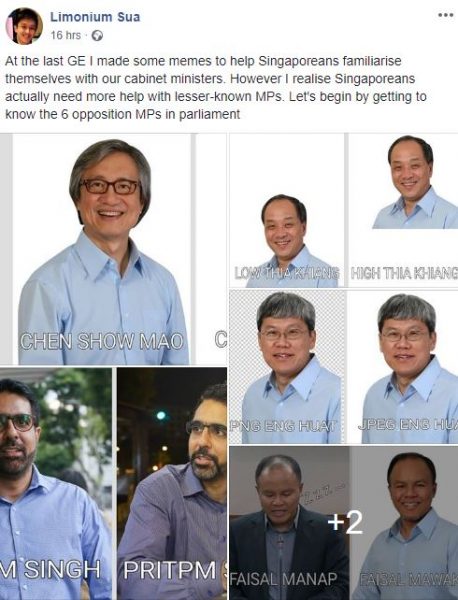
Task: Click the public globe privacy icon
Action: [97, 36]
